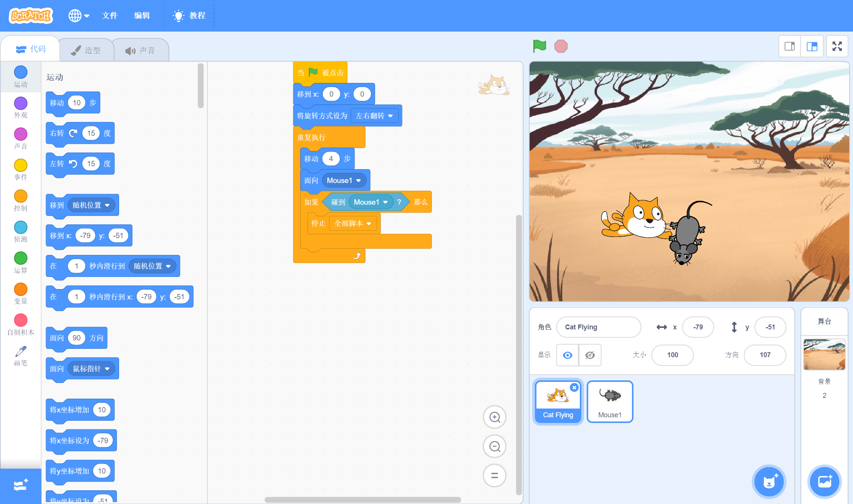Open the 全部脚本 stop block dropdown
The height and width of the screenshot is (504, 853).
click(x=353, y=224)
